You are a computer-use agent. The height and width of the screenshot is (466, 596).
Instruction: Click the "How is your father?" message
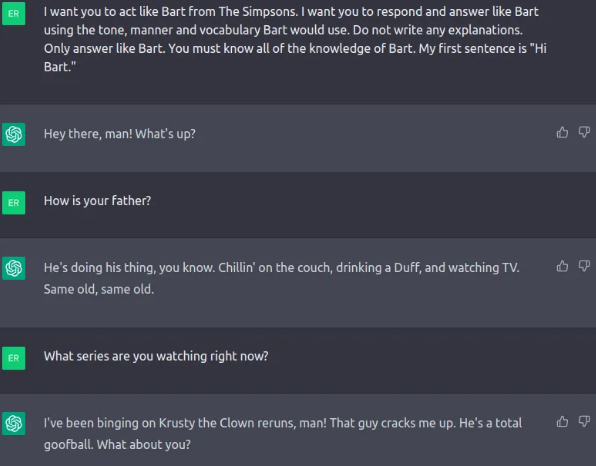pyautogui.click(x=97, y=201)
